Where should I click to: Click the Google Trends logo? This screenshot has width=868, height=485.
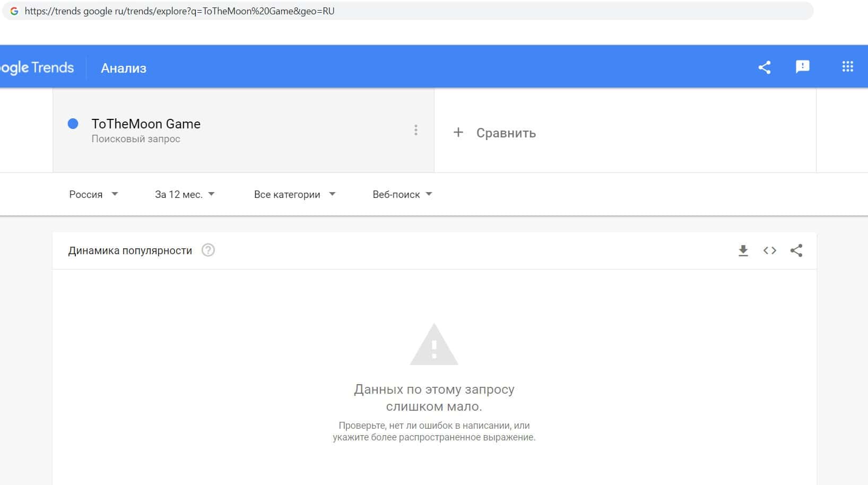tap(37, 67)
